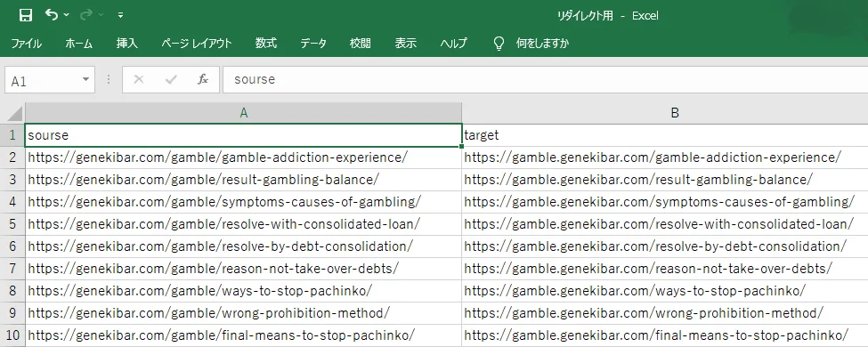Select target cell gamble.genekibar.com/symptoms-causes-of-gambling/
The width and height of the screenshot is (868, 347).
click(665, 202)
